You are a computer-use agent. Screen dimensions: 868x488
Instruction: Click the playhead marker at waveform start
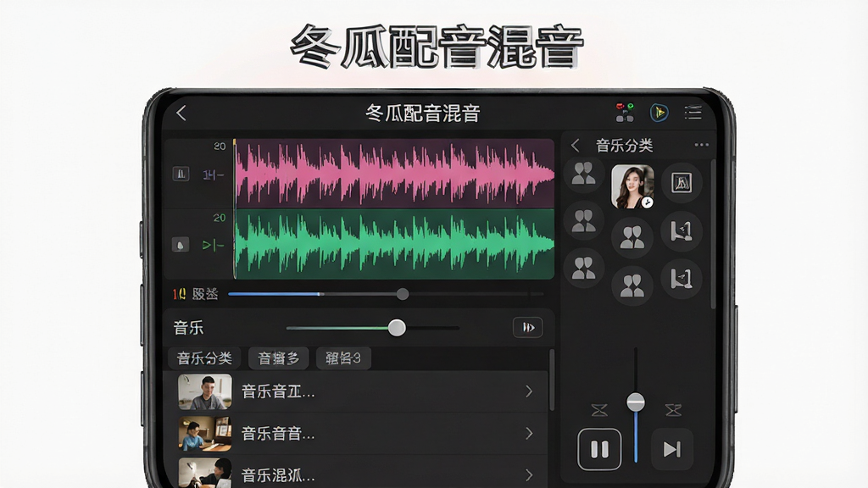pyautogui.click(x=235, y=142)
